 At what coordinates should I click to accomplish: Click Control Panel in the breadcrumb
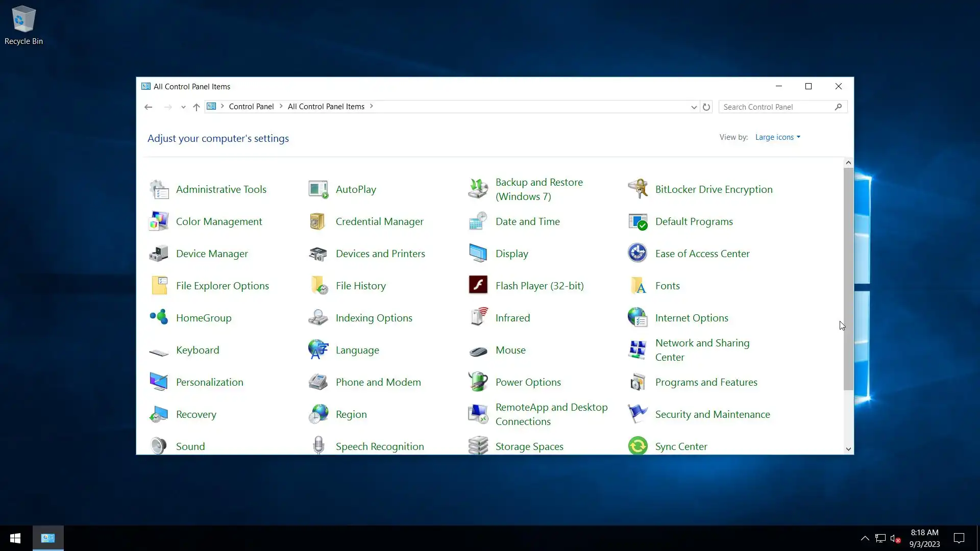(251, 107)
